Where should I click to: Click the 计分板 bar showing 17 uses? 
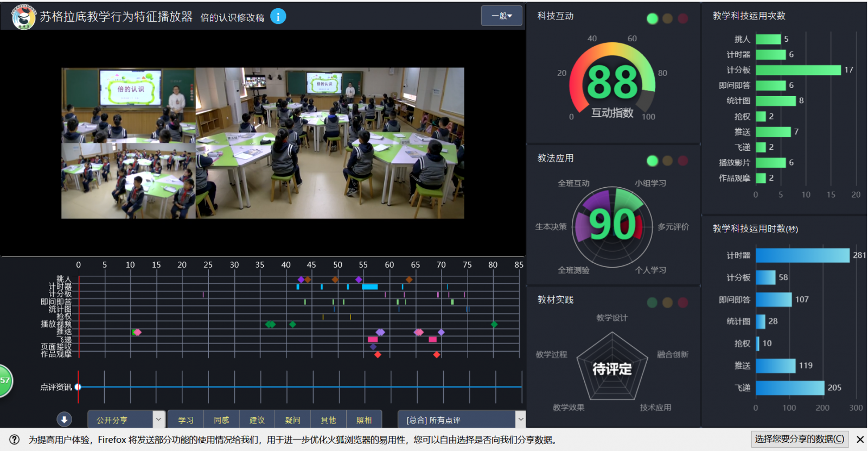[797, 70]
